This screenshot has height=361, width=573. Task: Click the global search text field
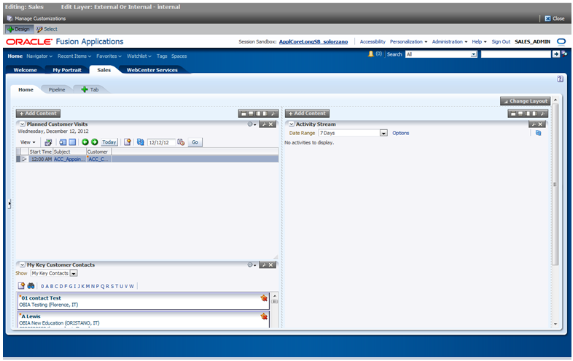tap(515, 54)
